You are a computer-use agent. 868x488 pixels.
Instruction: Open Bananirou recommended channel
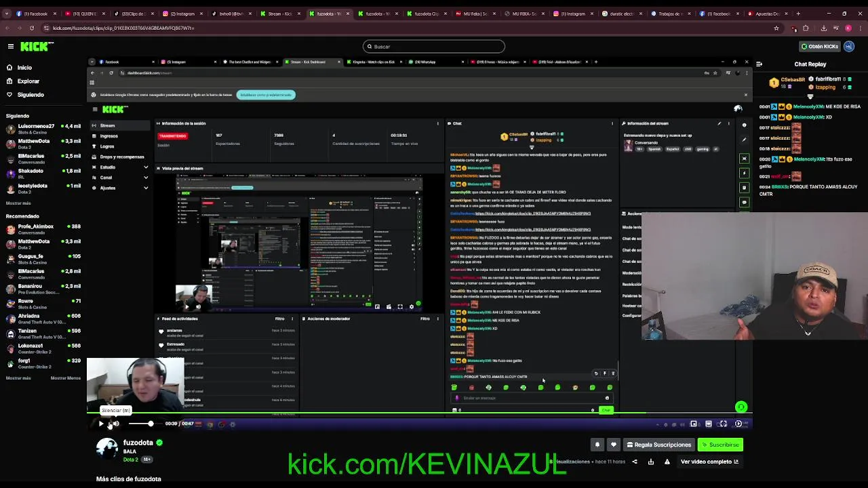pos(43,289)
